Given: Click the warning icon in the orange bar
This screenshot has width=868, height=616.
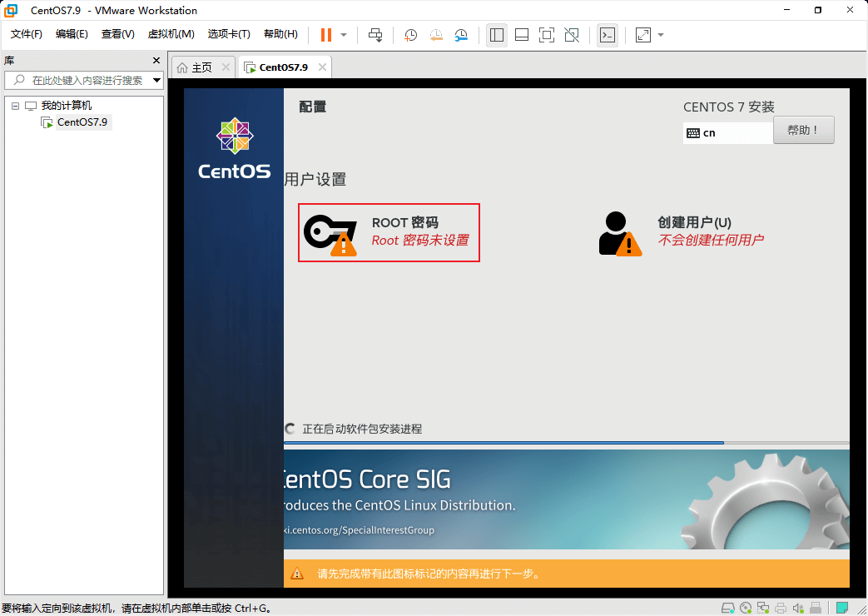Looking at the screenshot, I should pyautogui.click(x=297, y=574).
